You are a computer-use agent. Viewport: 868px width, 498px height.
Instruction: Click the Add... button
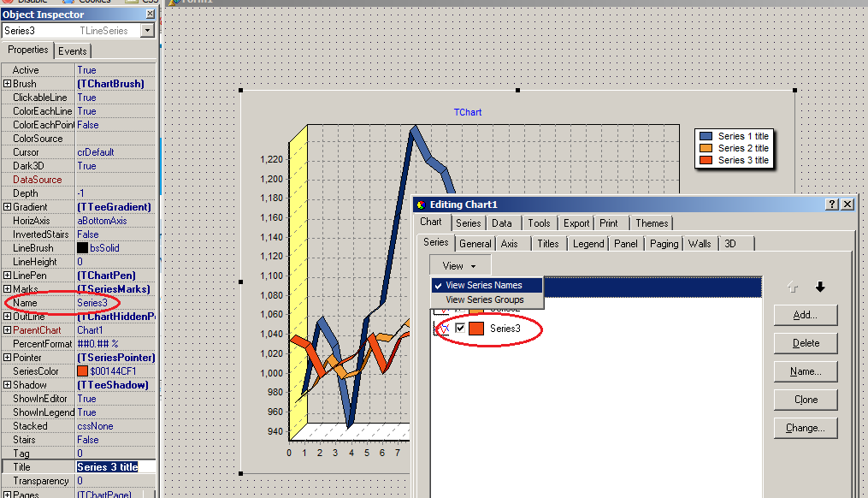pyautogui.click(x=806, y=315)
